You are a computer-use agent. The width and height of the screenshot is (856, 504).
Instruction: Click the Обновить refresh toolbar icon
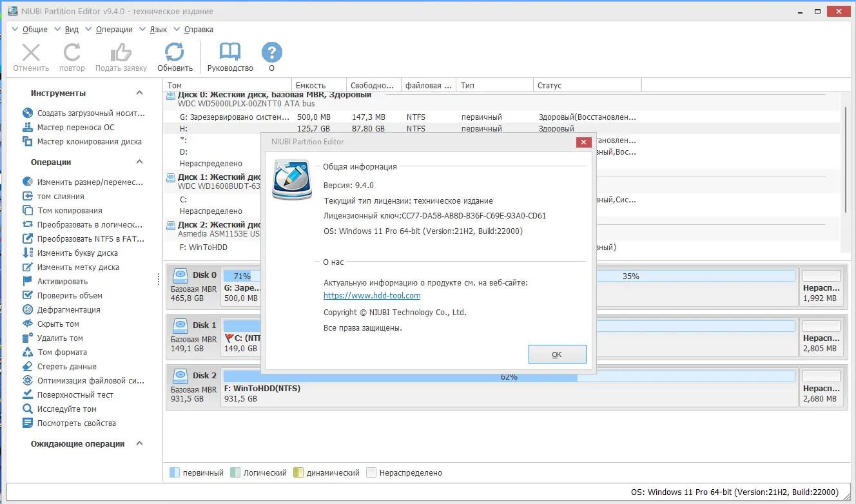[175, 53]
